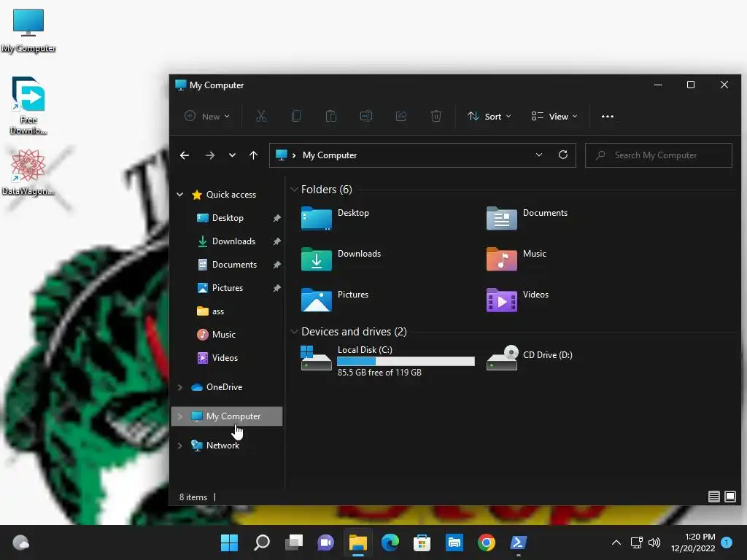The height and width of the screenshot is (560, 747).
Task: Open PowerShell from taskbar
Action: (x=518, y=542)
